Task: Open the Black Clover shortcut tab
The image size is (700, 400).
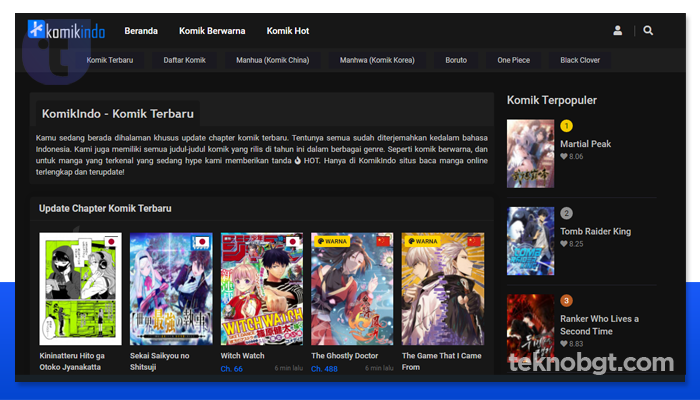Action: tap(580, 60)
